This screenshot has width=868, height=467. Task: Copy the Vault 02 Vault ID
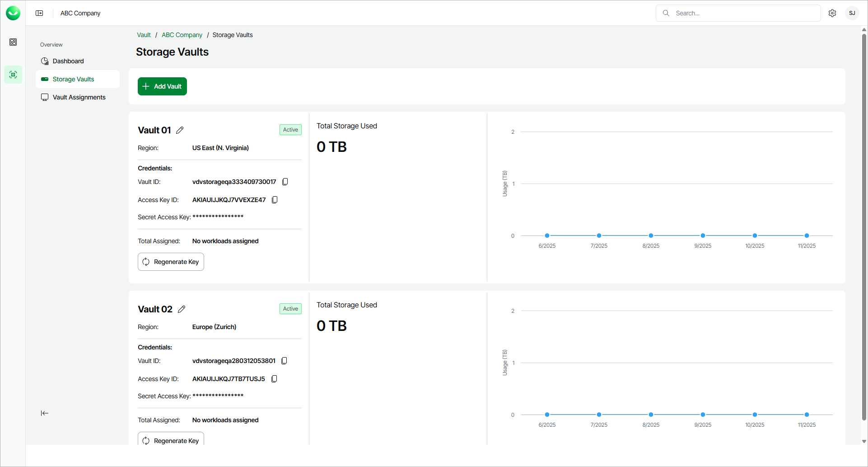coord(284,361)
